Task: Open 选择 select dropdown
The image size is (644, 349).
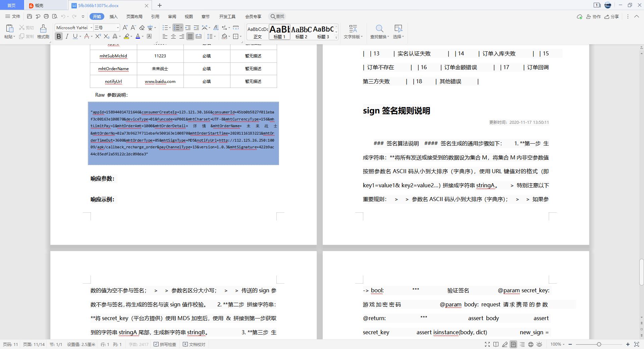Action: pyautogui.click(x=398, y=32)
